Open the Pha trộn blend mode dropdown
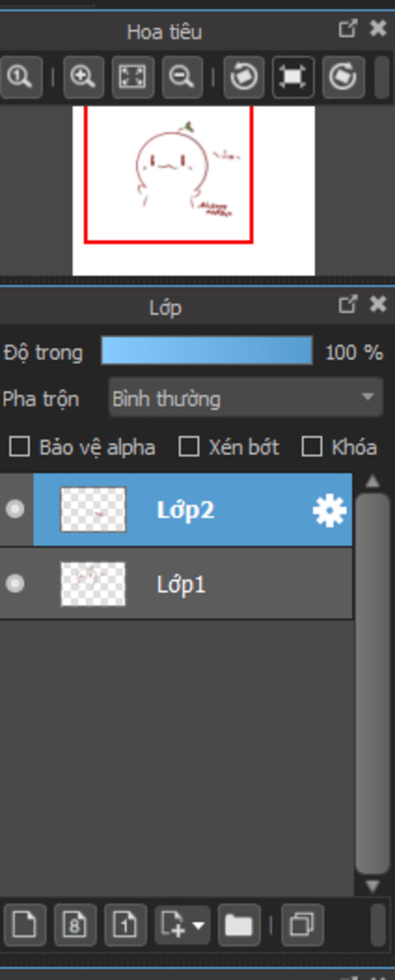The height and width of the screenshot is (980, 395). (x=246, y=397)
